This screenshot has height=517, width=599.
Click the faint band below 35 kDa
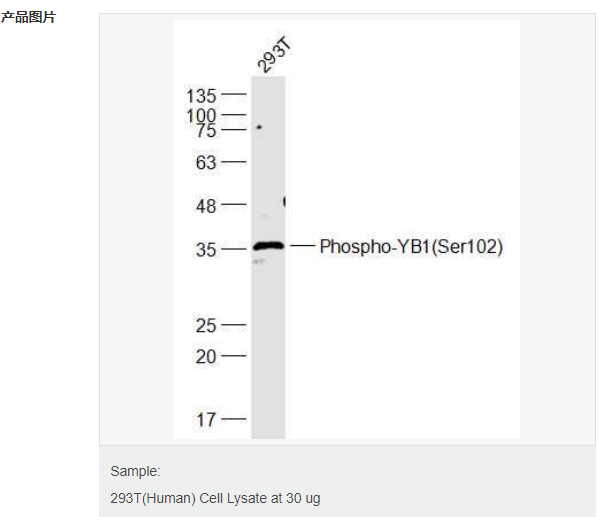click(259, 262)
